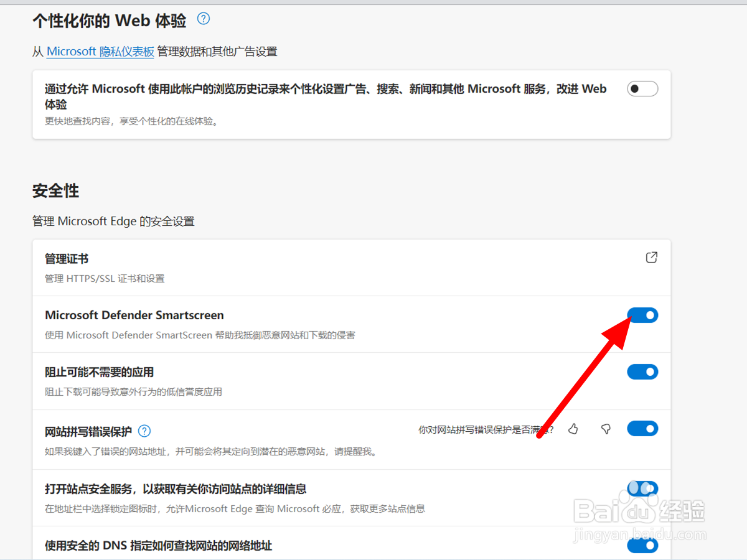747x560 pixels.
Task: Open 管理证书 external link icon
Action: (x=651, y=258)
